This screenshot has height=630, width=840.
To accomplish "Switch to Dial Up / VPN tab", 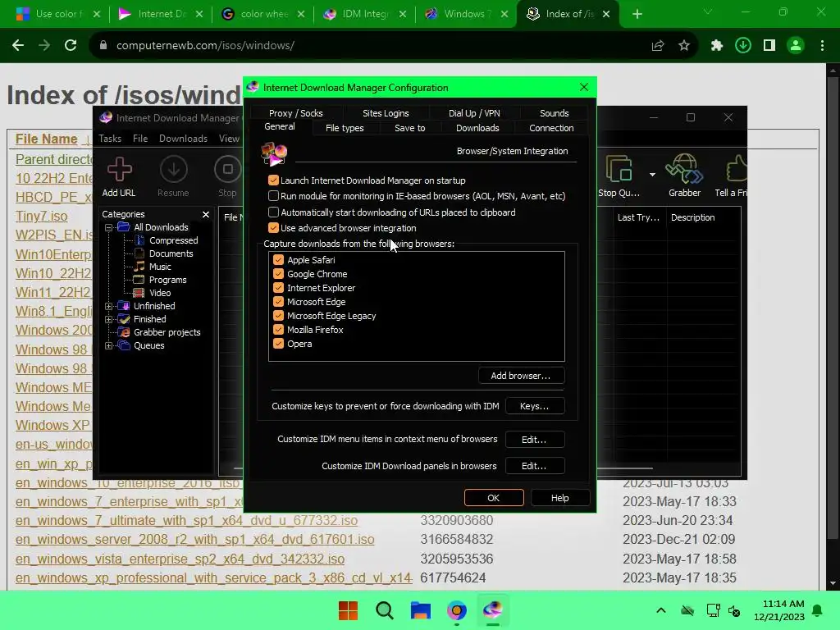I will pos(474,113).
